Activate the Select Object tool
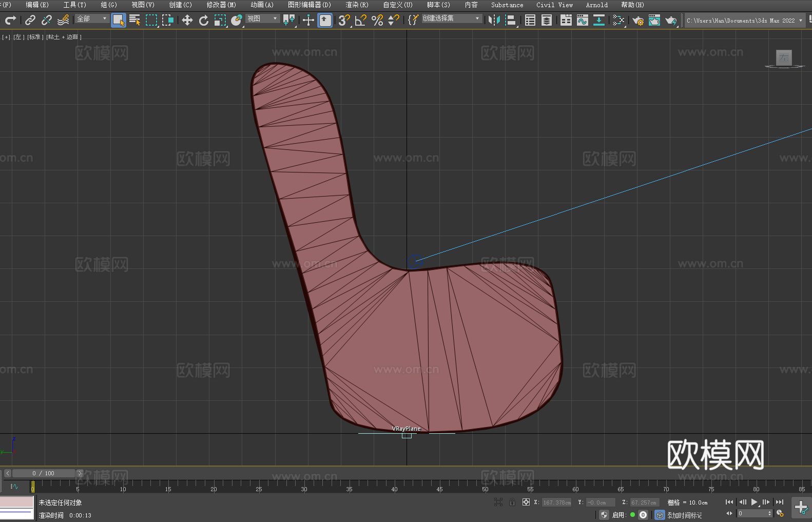The image size is (812, 522). tap(119, 20)
